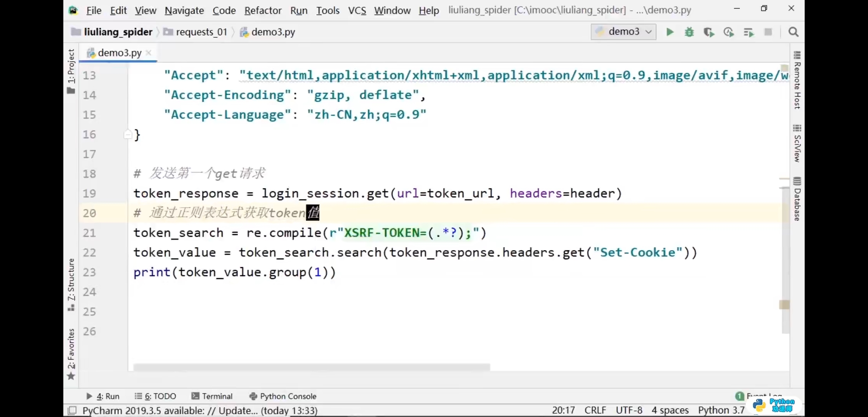
Task: Open the Project tool window
Action: coord(71,71)
